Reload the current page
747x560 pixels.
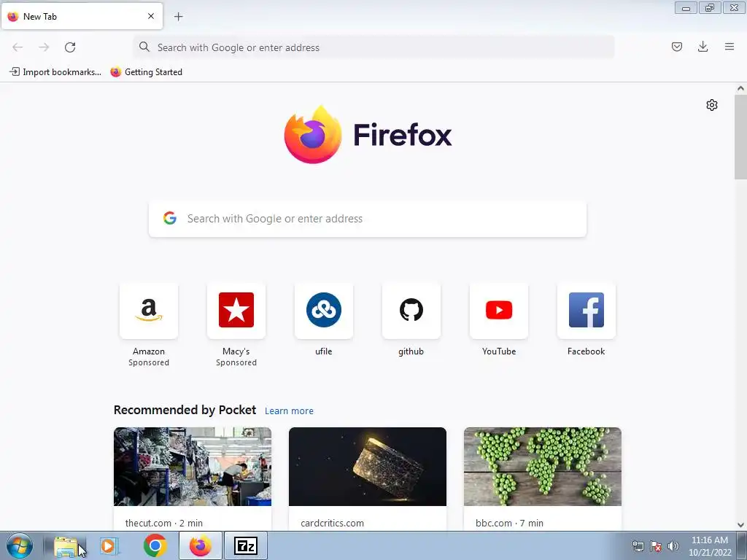point(70,47)
